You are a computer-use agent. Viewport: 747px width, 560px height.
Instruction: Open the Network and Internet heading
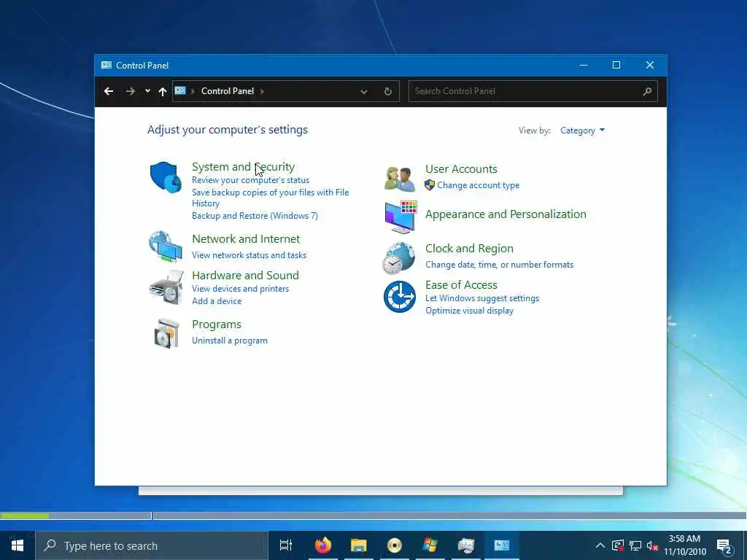pyautogui.click(x=246, y=239)
